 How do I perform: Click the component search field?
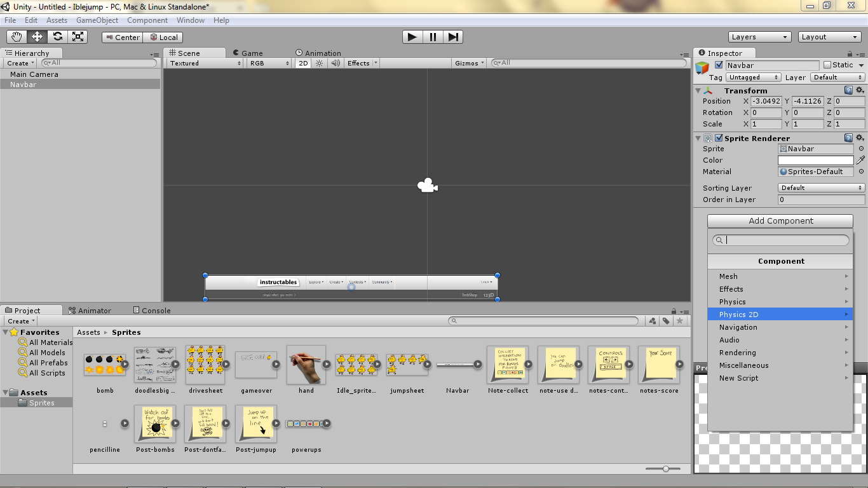(x=780, y=240)
